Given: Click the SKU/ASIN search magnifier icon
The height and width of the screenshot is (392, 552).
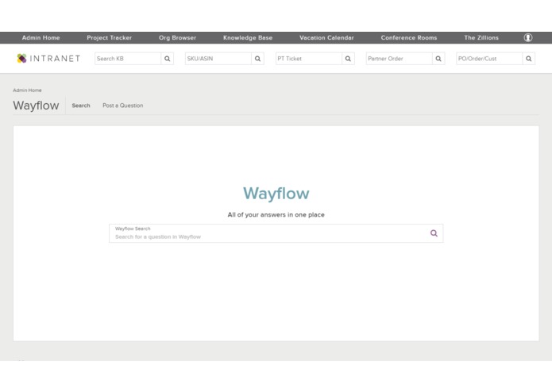Looking at the screenshot, I should click(x=257, y=59).
